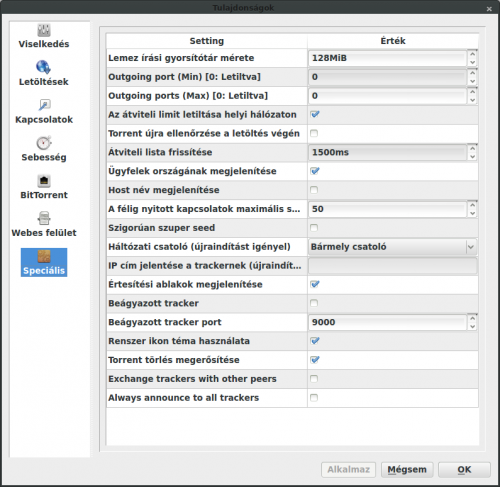The image size is (500, 487).
Task: Open the Letöltések globe icon
Action: 43,67
